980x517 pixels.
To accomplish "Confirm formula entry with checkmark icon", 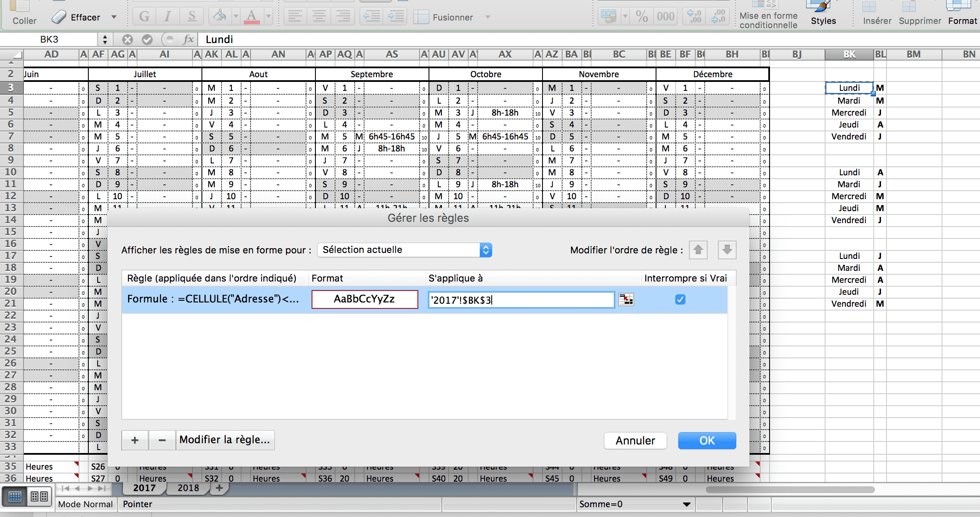I will click(x=147, y=40).
